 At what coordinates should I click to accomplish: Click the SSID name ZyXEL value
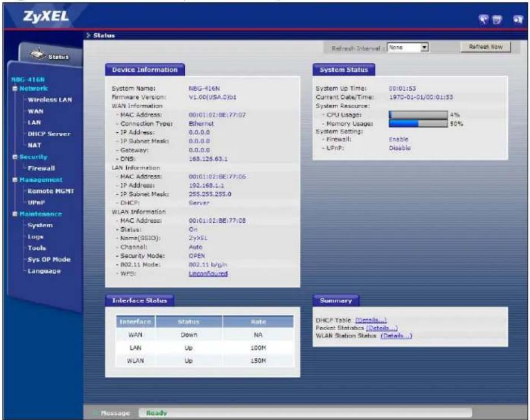tap(198, 238)
